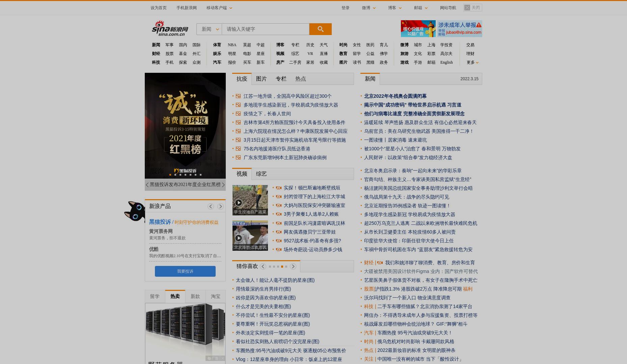
Task: Open the 手机新浪网 link
Action: [x=186, y=8]
